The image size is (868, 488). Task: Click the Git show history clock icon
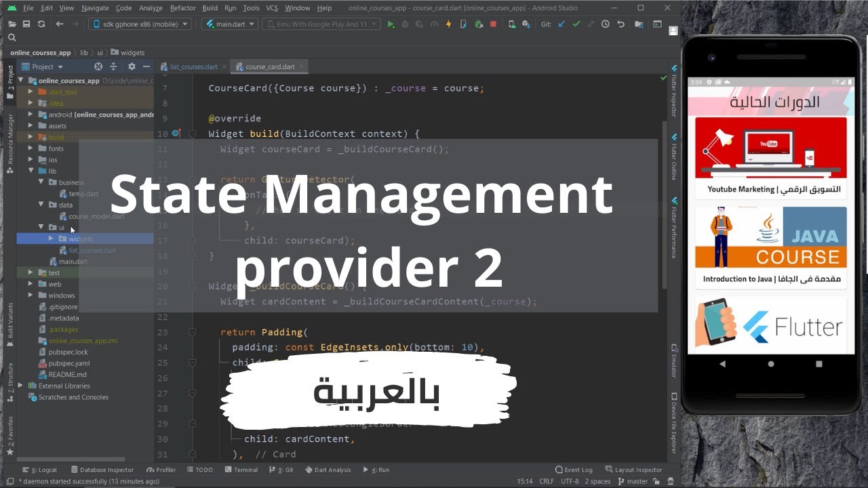(605, 24)
